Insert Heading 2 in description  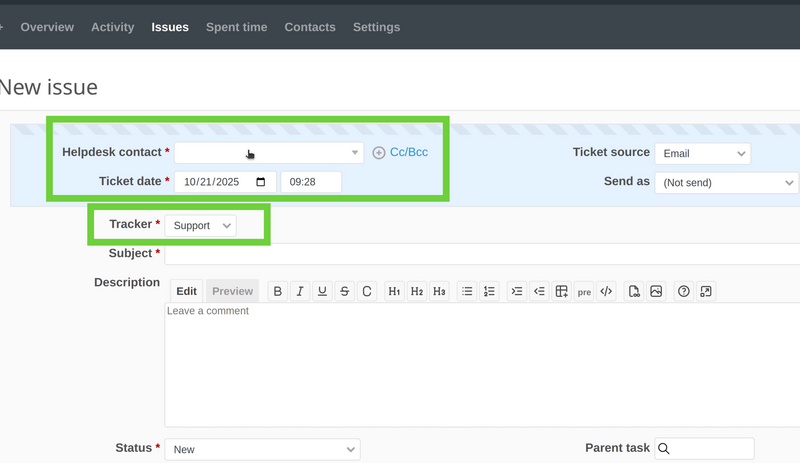[x=417, y=291]
